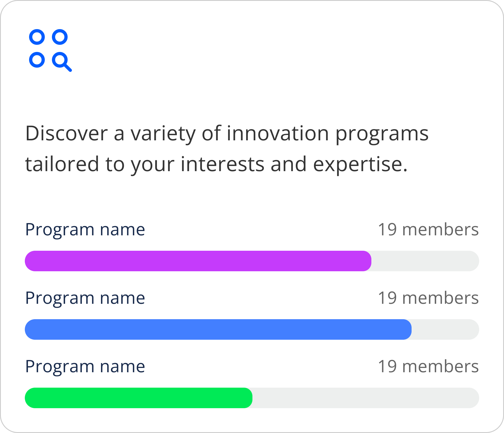
Task: Open the second Program name entry
Action: [85, 298]
